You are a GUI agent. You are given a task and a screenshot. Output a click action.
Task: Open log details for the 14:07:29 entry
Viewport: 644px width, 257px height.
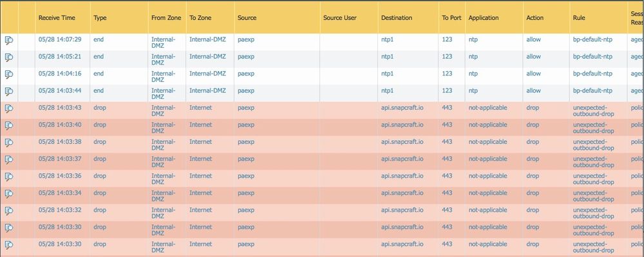point(9,40)
